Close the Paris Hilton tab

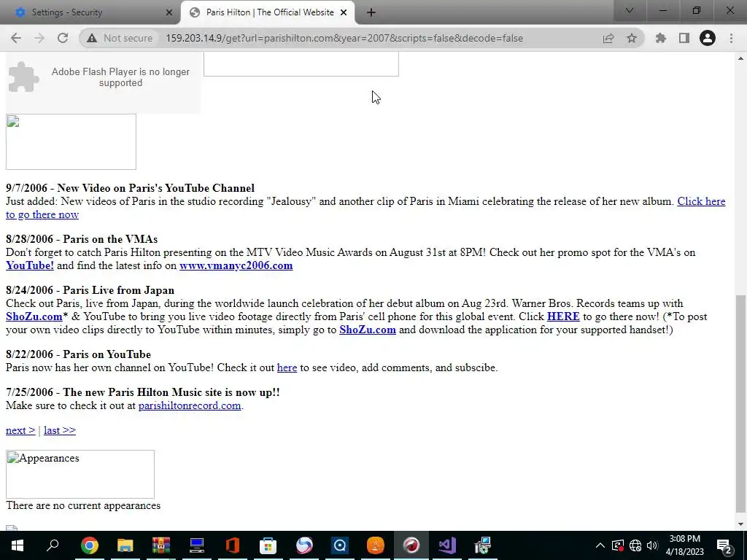pyautogui.click(x=344, y=12)
